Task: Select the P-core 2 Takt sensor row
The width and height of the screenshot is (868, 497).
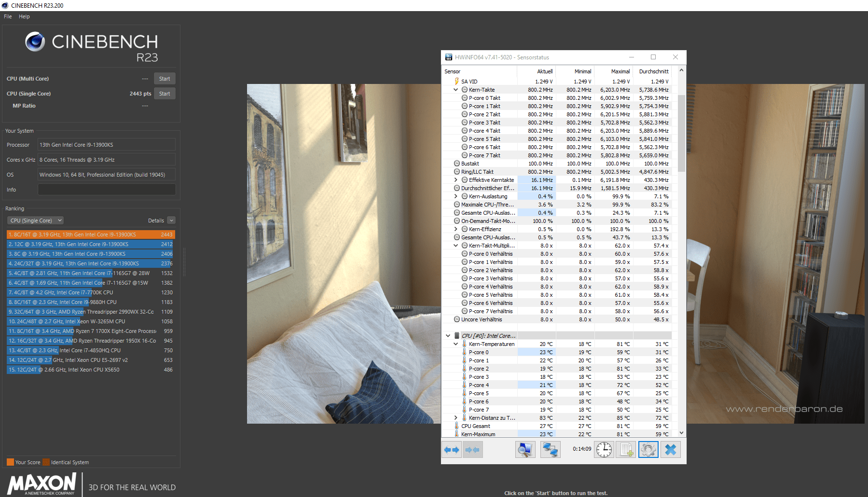Action: (557, 114)
